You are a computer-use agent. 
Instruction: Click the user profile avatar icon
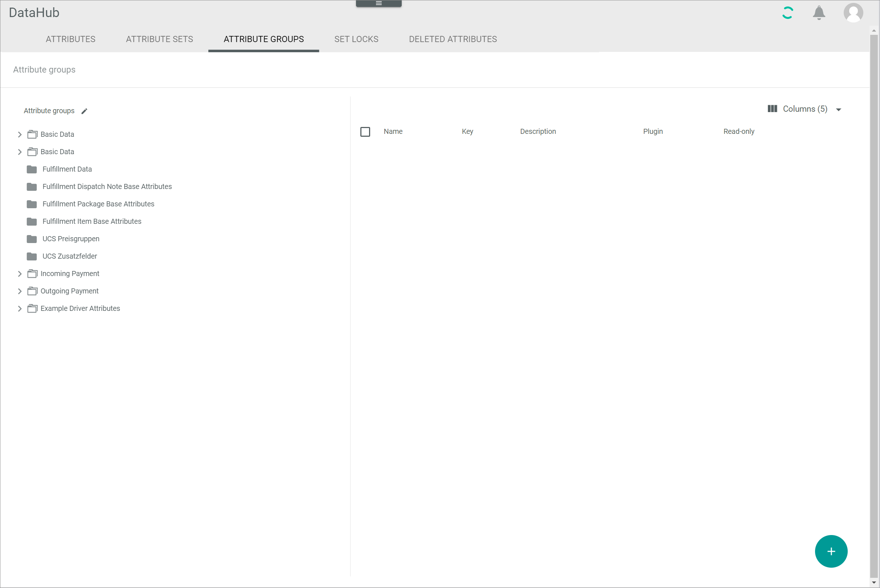click(853, 12)
